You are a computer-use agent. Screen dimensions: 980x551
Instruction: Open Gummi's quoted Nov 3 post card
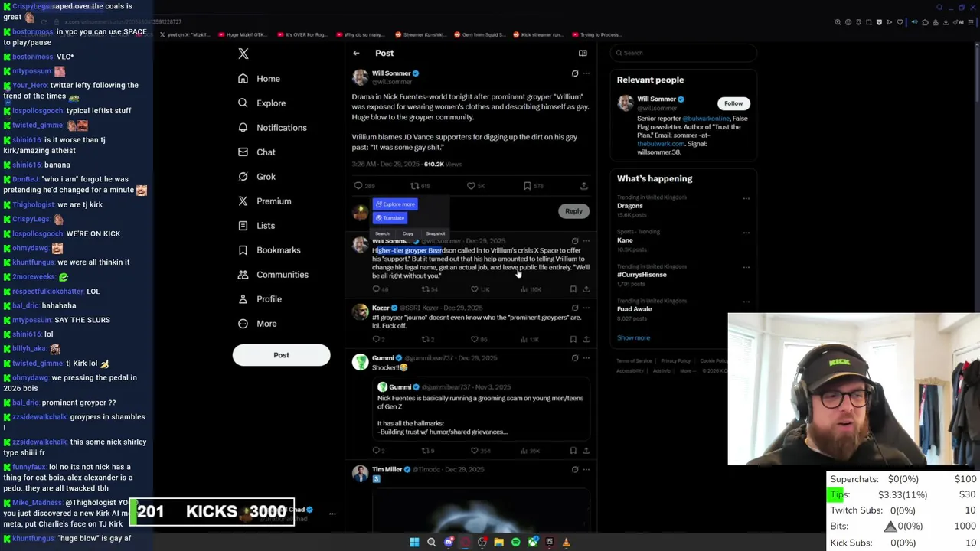[x=482, y=409]
